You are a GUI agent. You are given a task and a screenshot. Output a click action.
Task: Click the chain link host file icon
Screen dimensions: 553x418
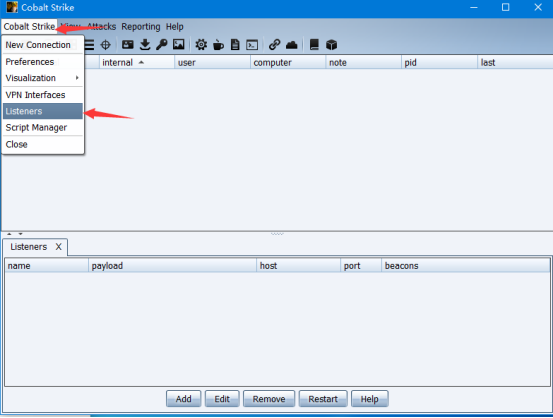coord(274,45)
